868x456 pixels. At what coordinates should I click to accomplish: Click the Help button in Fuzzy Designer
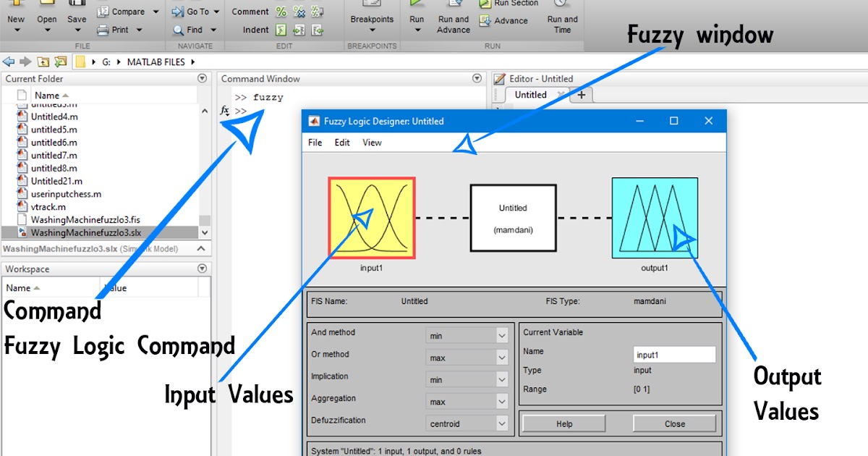coord(564,424)
